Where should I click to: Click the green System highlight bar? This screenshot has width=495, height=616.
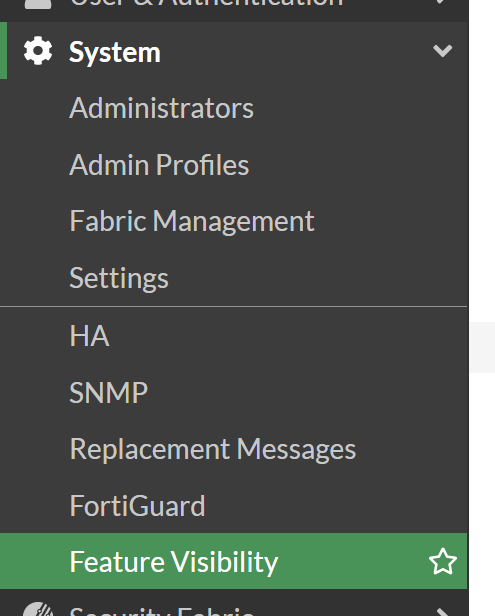(x=4, y=51)
